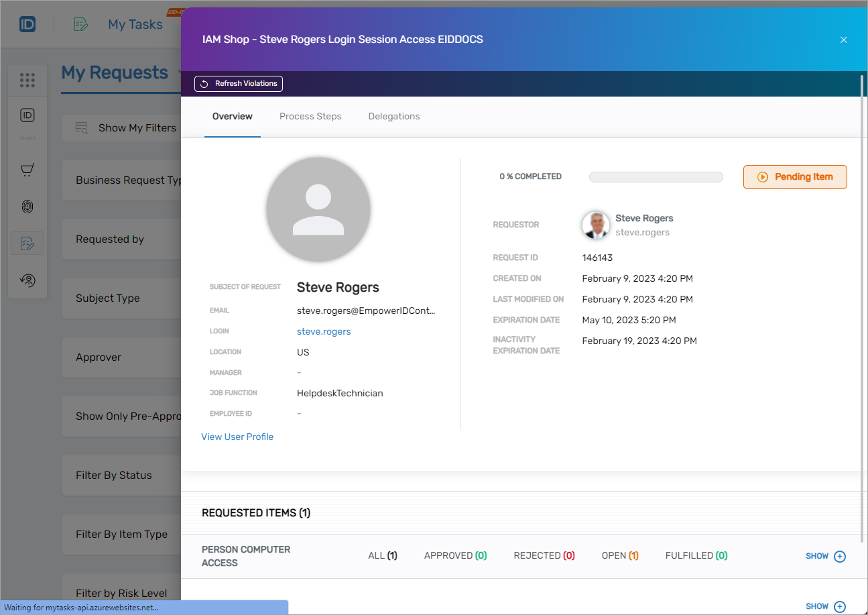This screenshot has width=868, height=615.
Task: Click the green My Tasks icon
Action: pos(81,23)
